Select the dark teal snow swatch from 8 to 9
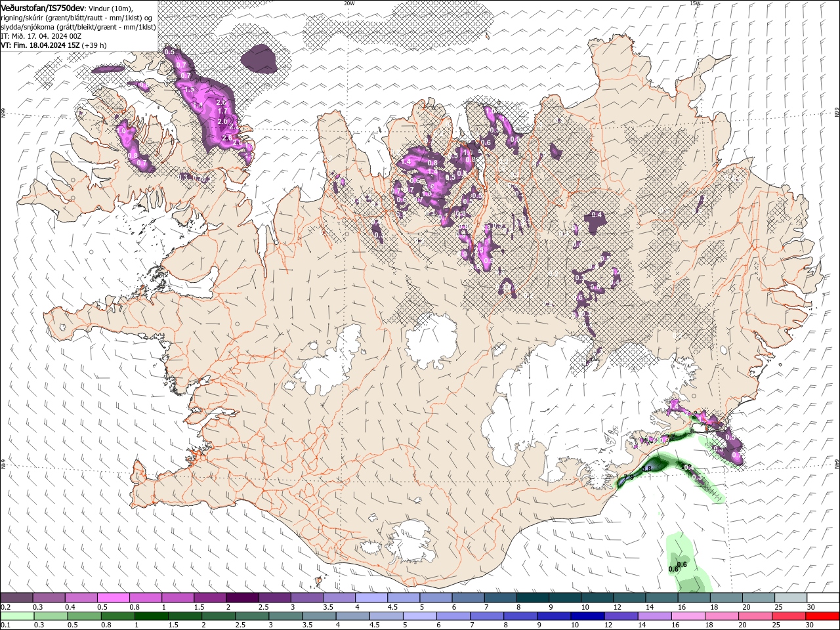 click(x=533, y=598)
